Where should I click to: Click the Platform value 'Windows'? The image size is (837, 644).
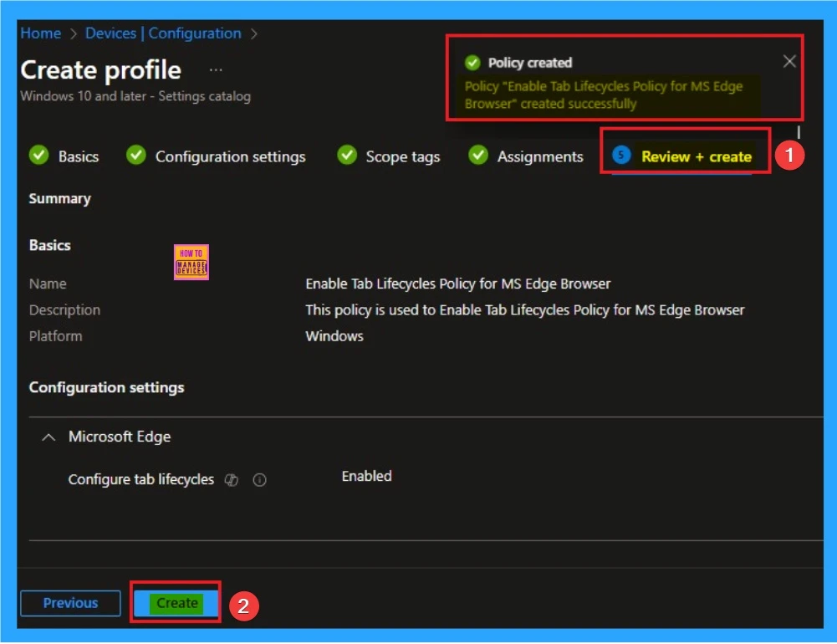click(334, 336)
